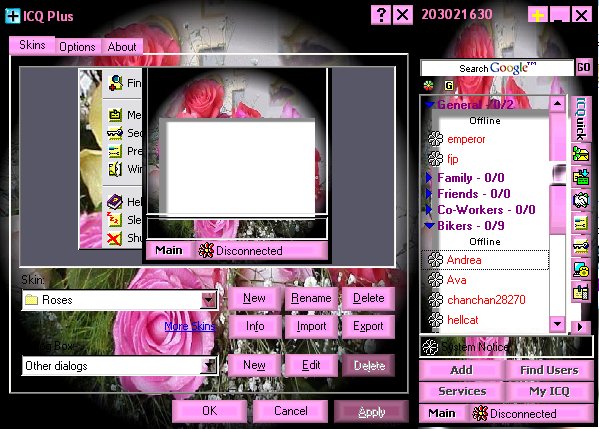599x429 pixels.
Task: Click the Import skin button
Action: (x=311, y=326)
